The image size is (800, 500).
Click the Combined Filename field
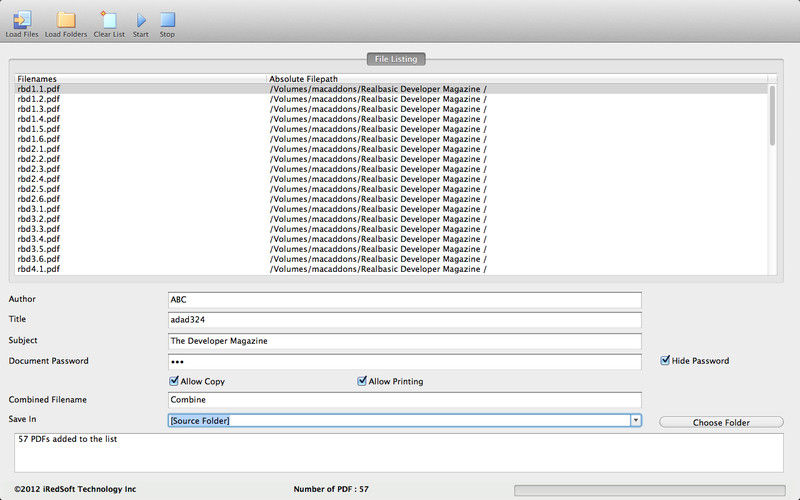point(405,399)
